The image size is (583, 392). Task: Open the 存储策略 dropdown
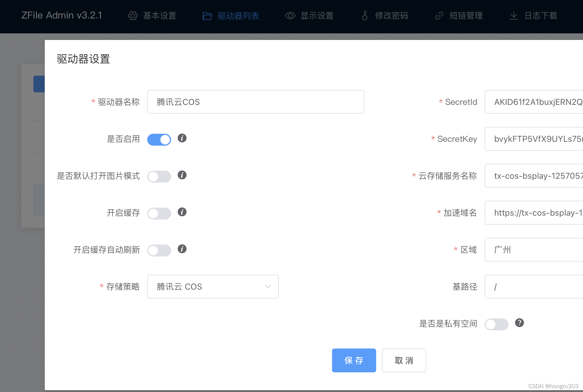tap(213, 287)
